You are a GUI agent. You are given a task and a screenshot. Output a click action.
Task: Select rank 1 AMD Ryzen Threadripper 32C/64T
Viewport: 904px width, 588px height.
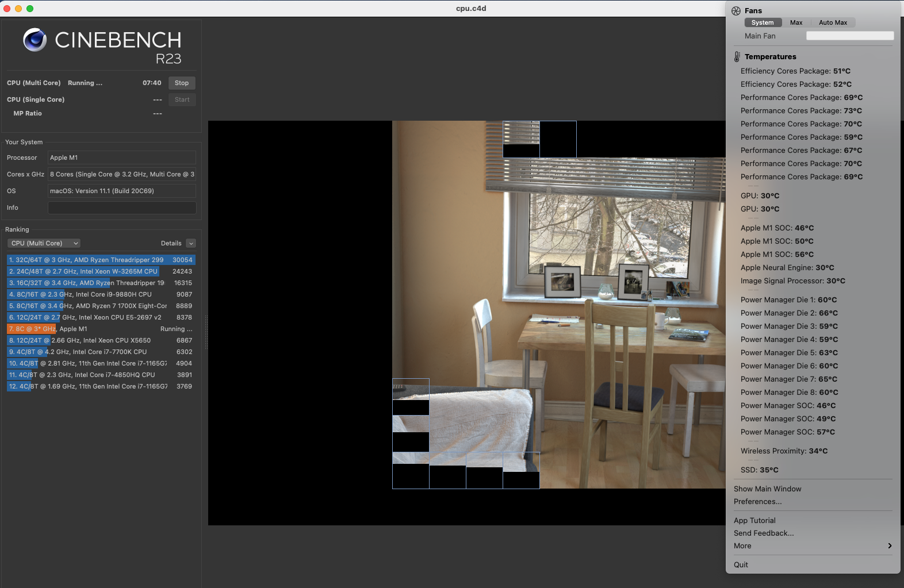coord(101,260)
